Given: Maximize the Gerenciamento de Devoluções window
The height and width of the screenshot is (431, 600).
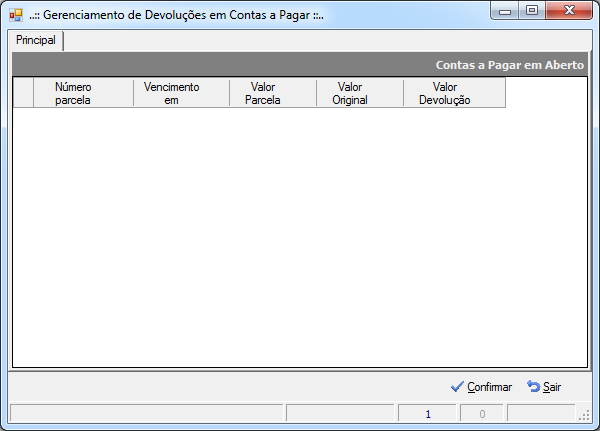Looking at the screenshot, I should [x=532, y=11].
